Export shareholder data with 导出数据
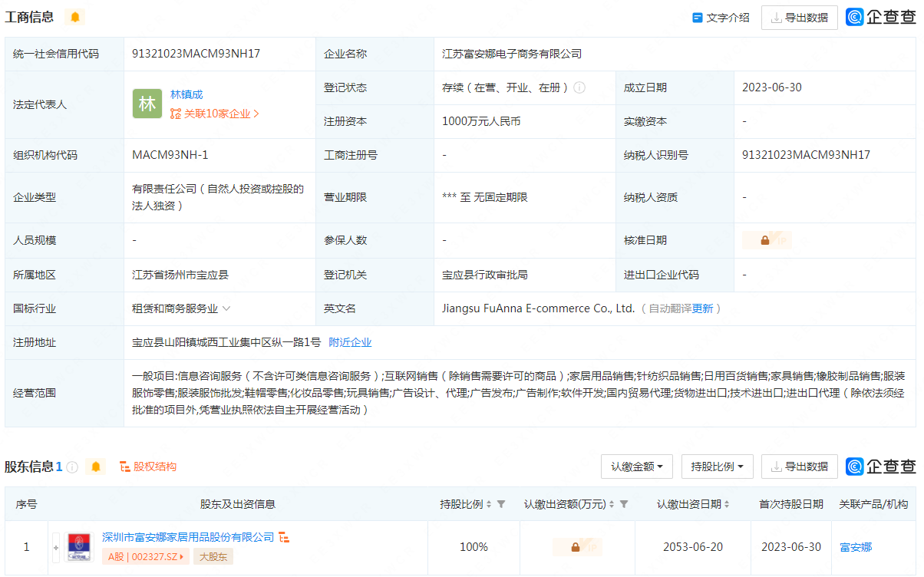The image size is (924, 577). (799, 467)
